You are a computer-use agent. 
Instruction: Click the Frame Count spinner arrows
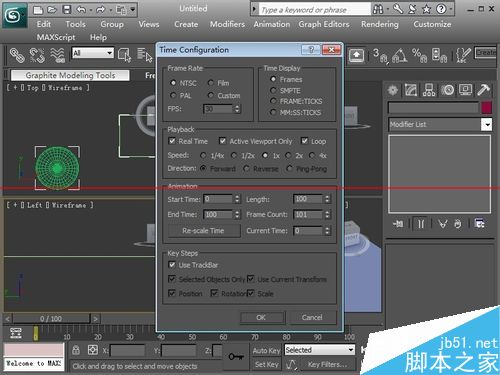tap(327, 214)
